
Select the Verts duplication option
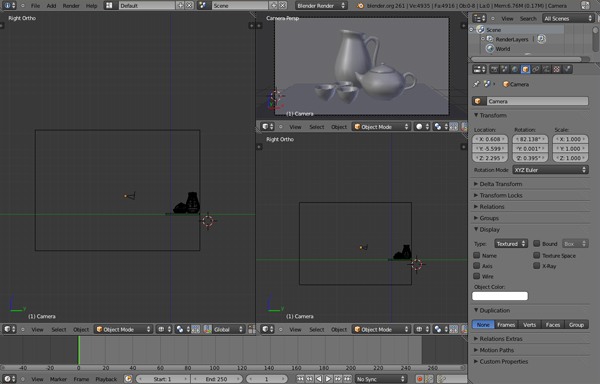point(530,325)
